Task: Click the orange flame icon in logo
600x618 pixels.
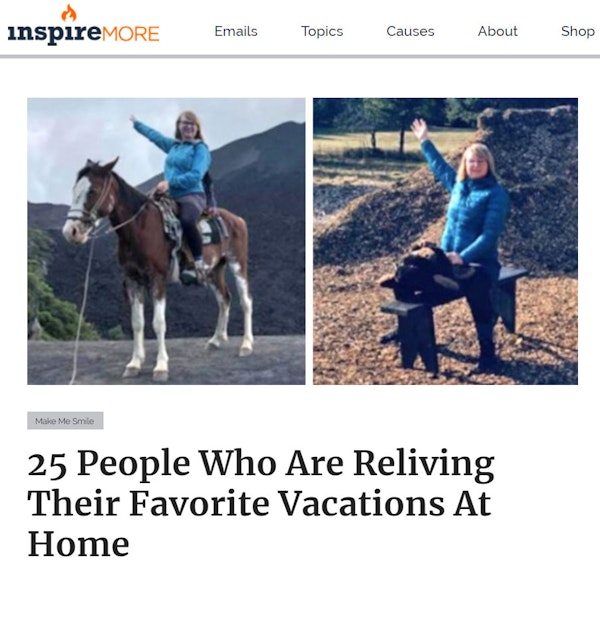Action: point(69,13)
